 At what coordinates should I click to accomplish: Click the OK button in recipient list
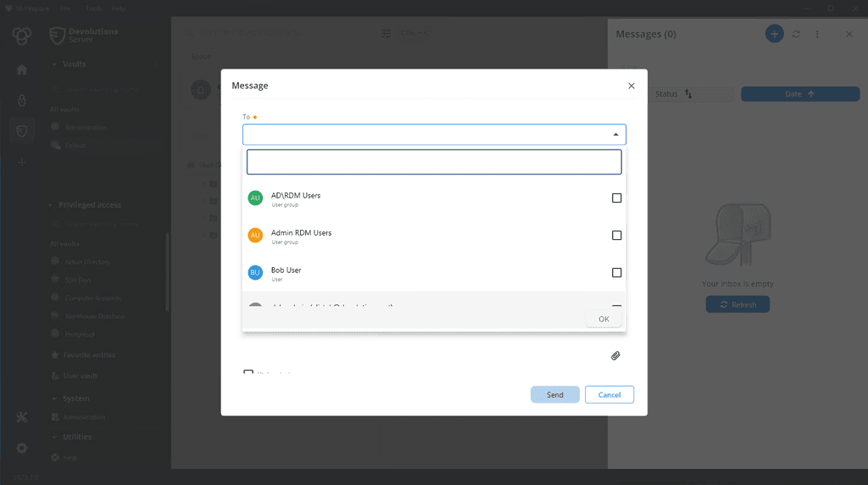(604, 319)
